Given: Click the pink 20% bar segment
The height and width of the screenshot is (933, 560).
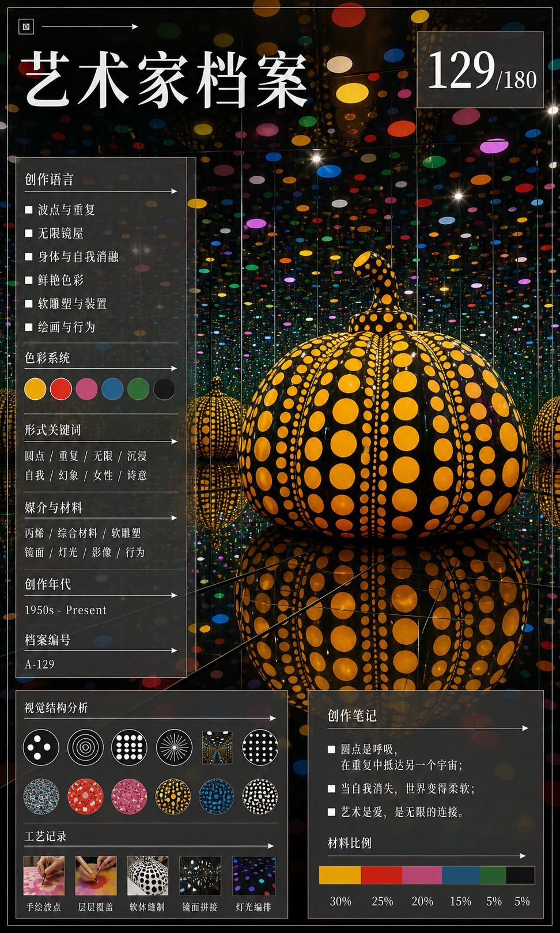Looking at the screenshot, I should [422, 875].
